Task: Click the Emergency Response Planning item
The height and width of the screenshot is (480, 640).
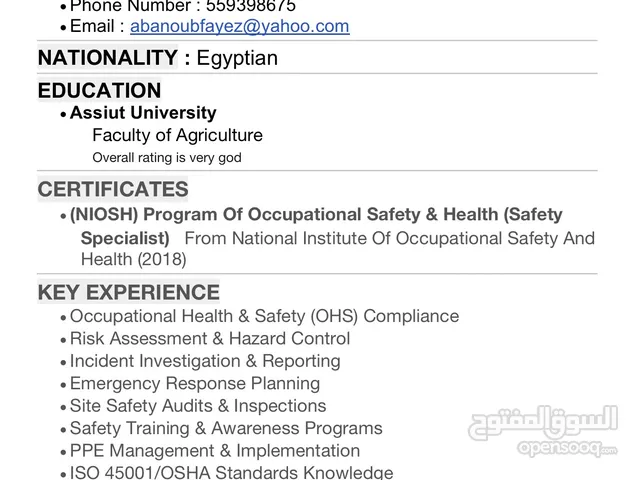Action: tap(195, 383)
